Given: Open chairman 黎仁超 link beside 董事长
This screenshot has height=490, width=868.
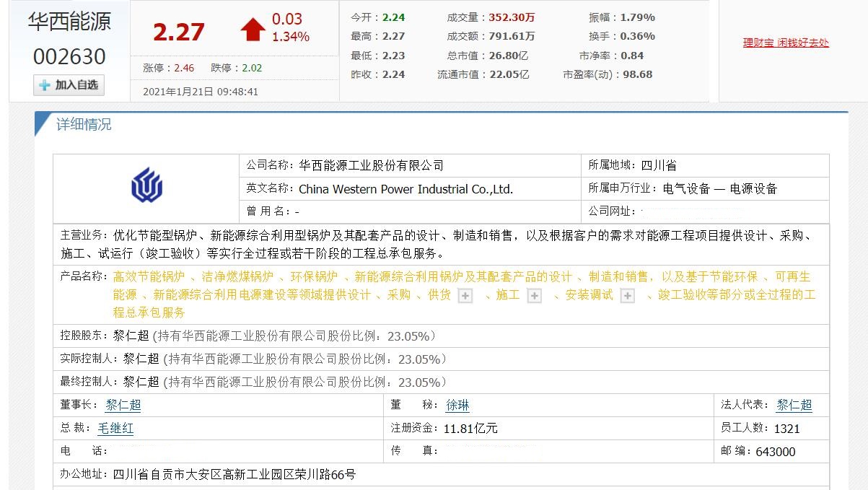Looking at the screenshot, I should pyautogui.click(x=123, y=405).
